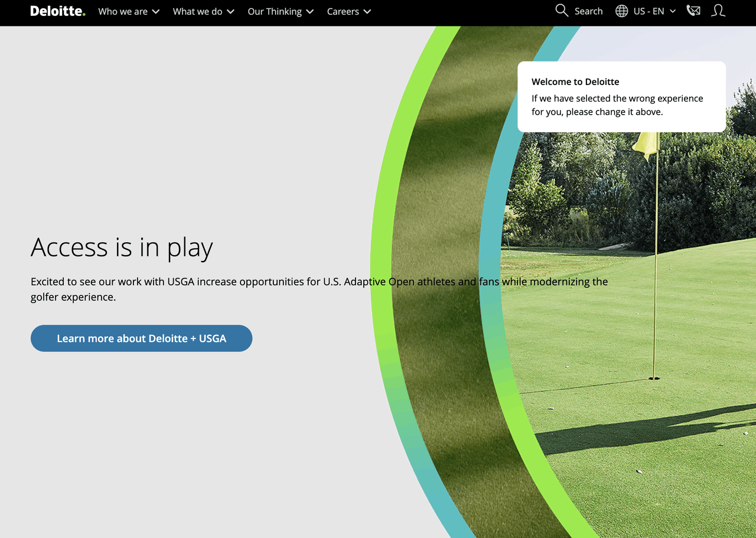Click the yellow golf flag in photo

(x=646, y=145)
